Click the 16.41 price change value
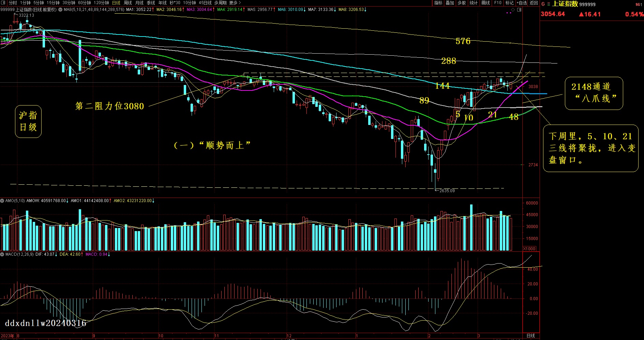The height and width of the screenshot is (340, 644). click(x=590, y=14)
